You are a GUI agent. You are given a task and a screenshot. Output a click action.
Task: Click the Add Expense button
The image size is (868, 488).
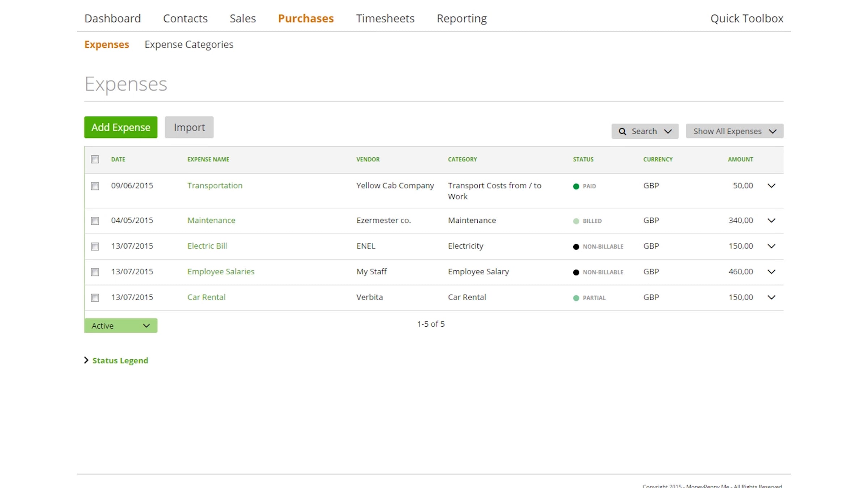[120, 127]
